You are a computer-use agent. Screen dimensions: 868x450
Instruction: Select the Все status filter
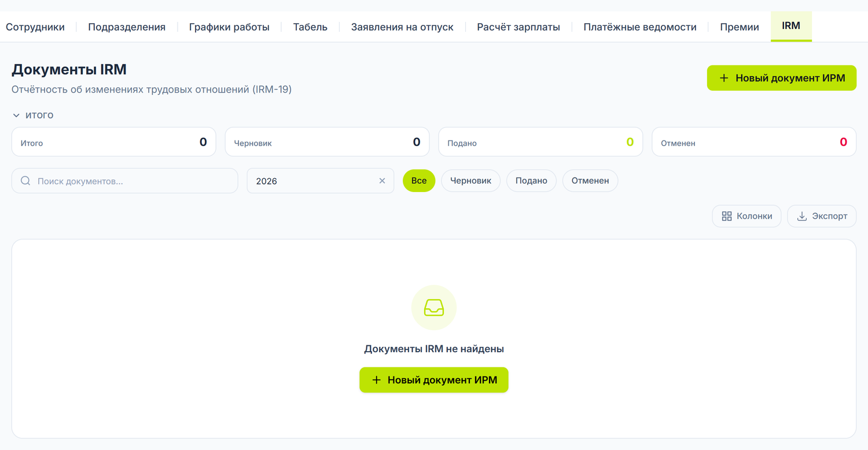tap(419, 181)
